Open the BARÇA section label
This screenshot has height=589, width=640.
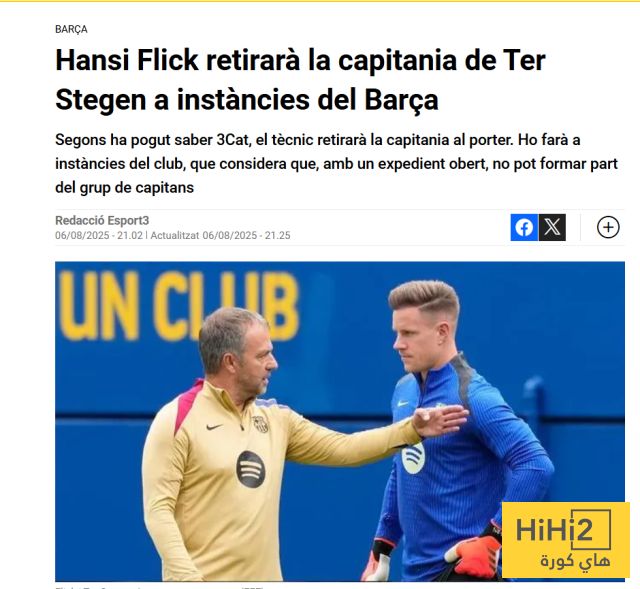(71, 29)
